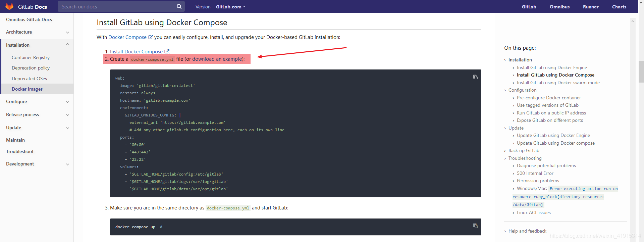This screenshot has height=242, width=644.
Task: Jump to Help and feedback
Action: tap(527, 231)
